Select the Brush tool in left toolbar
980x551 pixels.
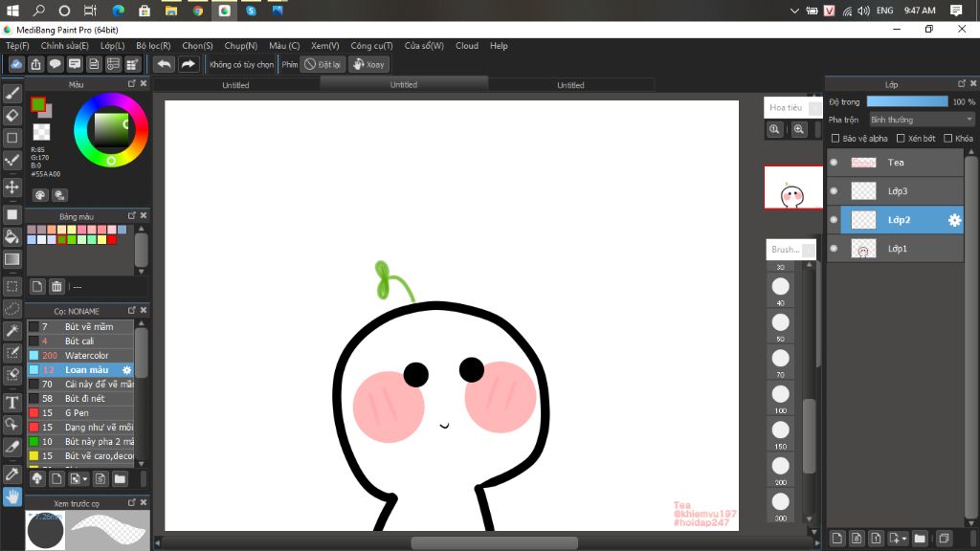click(11, 93)
